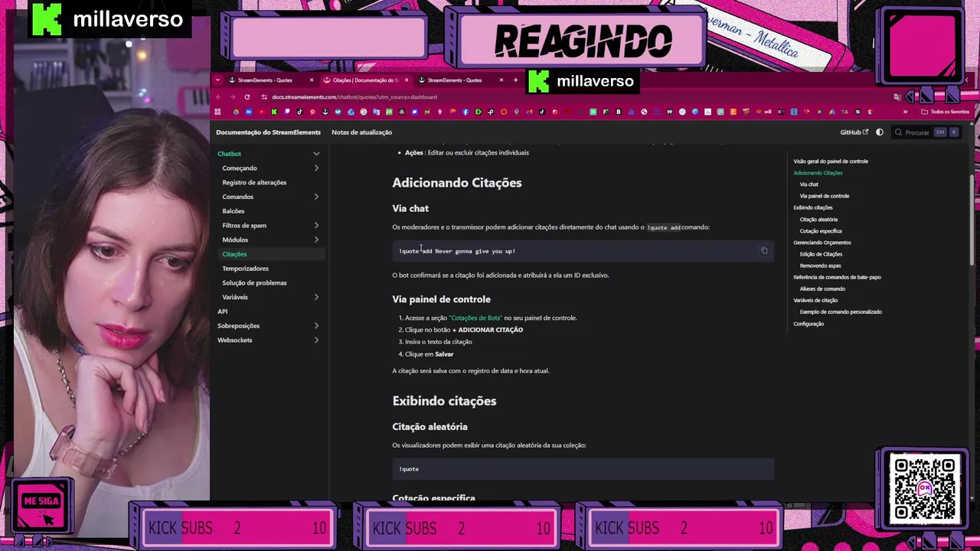Screen dimensions: 980x551
Task: Open the Pinterest bookmark
Action: pyautogui.click(x=312, y=112)
